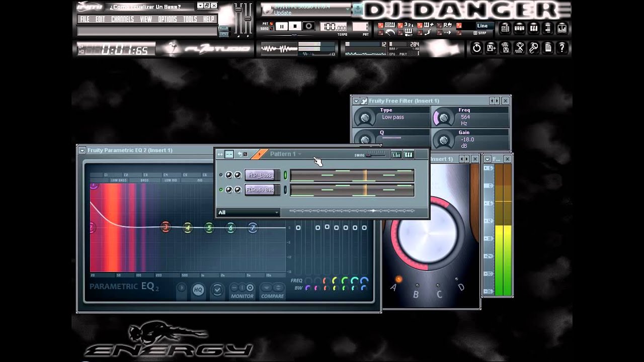Click EQ band 5 node
The width and height of the screenshot is (644, 362).
(209, 228)
